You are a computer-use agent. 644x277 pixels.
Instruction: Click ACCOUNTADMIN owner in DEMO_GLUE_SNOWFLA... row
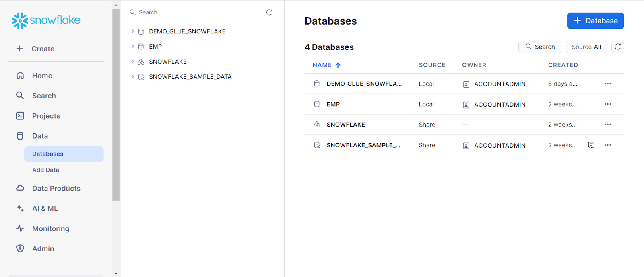click(x=500, y=84)
